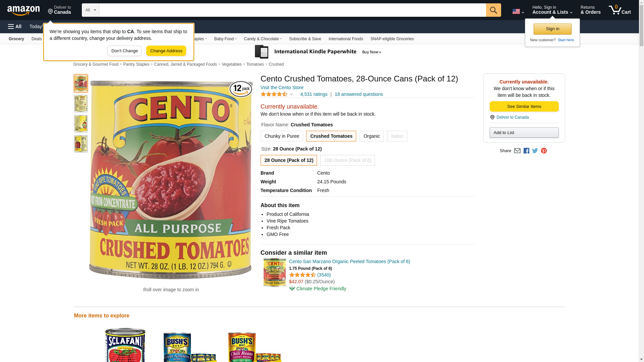Open the search category All dropdown

pos(90,10)
